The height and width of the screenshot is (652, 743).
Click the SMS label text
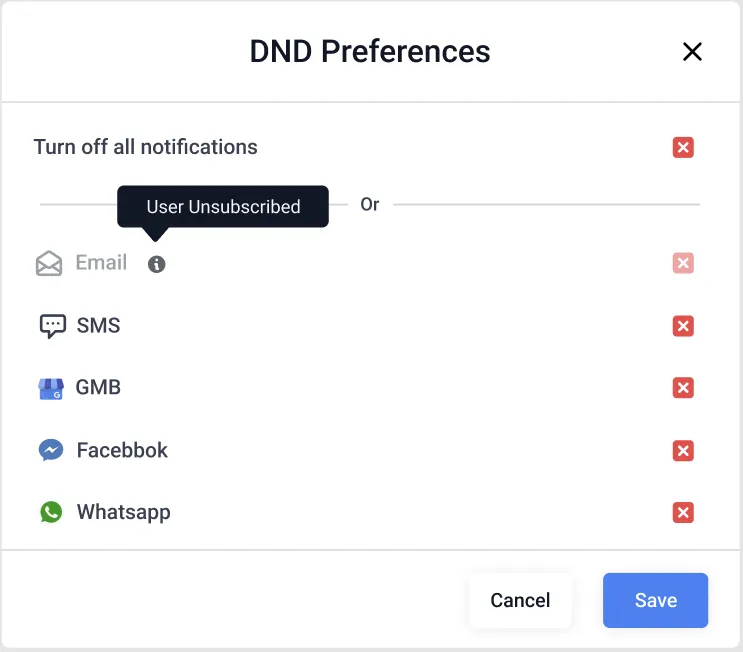[99, 326]
